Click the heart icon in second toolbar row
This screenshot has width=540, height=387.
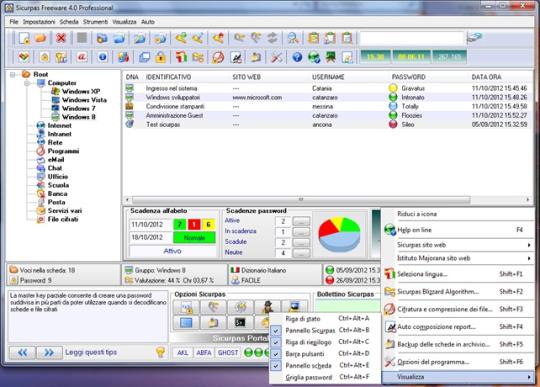pos(24,57)
